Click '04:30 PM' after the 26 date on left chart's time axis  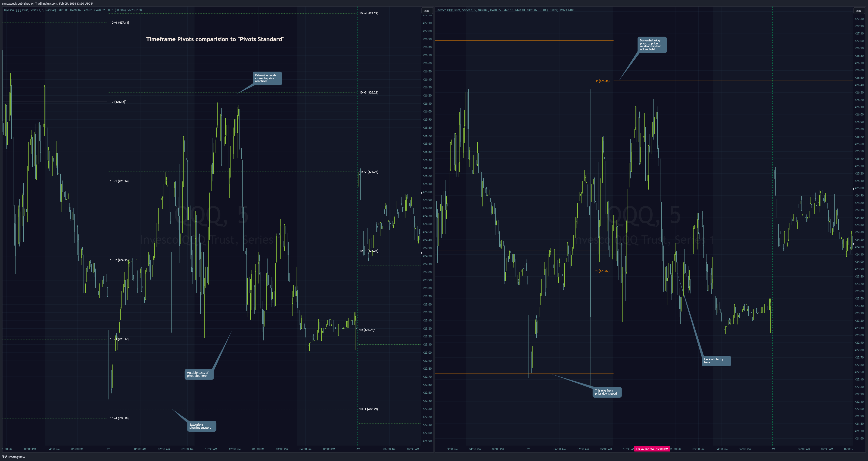(305, 449)
